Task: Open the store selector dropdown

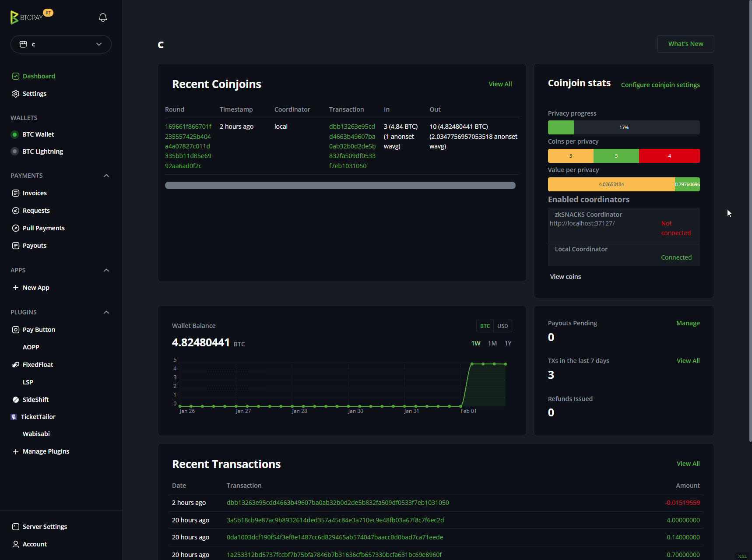Action: tap(61, 44)
